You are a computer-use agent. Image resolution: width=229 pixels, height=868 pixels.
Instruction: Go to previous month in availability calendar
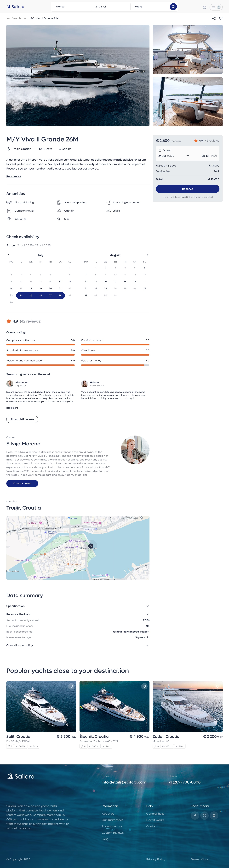[x=8, y=255]
